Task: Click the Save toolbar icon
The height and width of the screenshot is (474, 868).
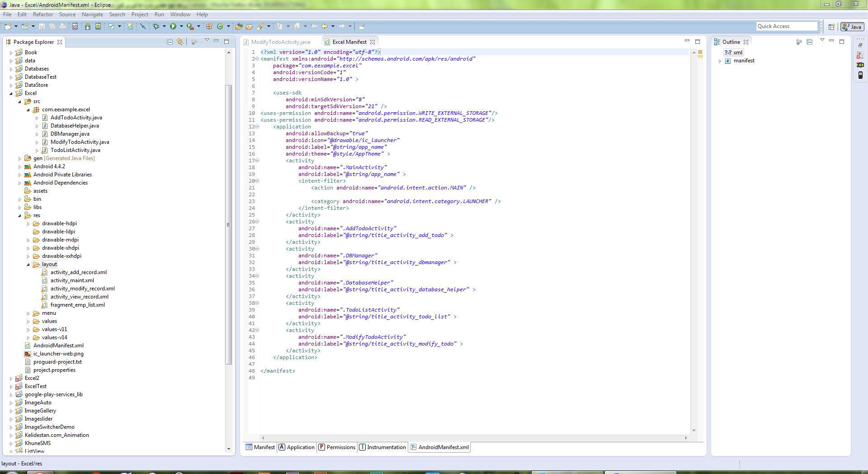Action: [42, 26]
